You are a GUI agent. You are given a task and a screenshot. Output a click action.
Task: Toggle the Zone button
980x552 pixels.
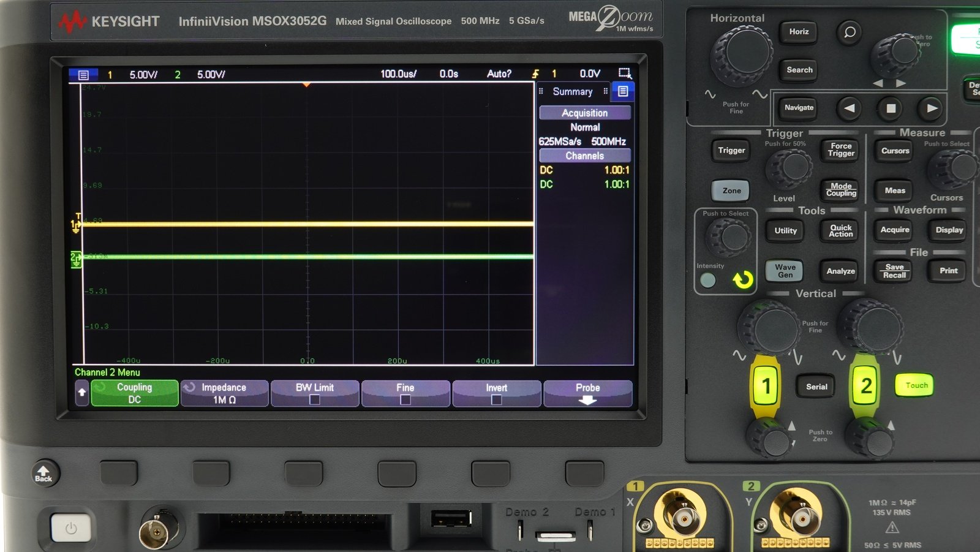731,191
